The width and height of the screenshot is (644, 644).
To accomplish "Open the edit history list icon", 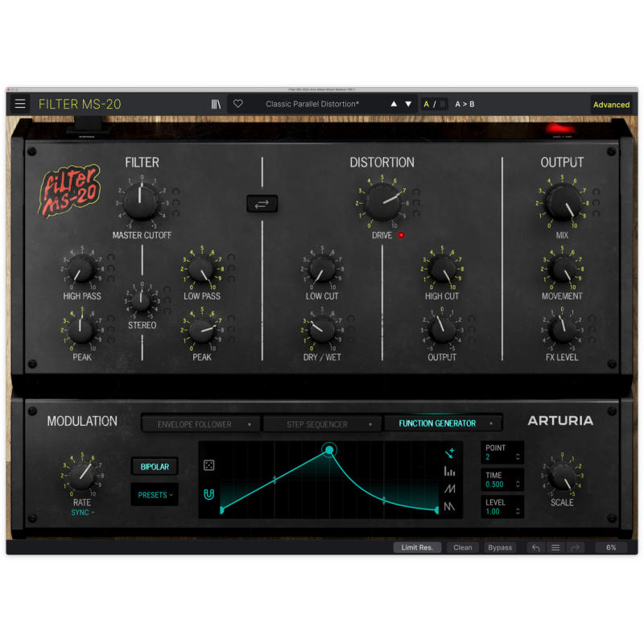I will [x=555, y=547].
